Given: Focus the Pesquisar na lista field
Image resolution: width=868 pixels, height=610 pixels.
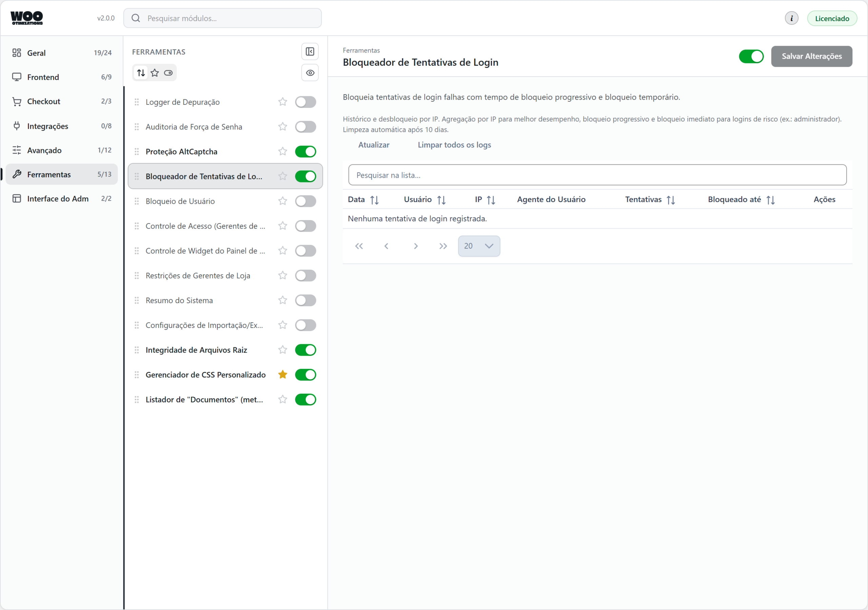Looking at the screenshot, I should click(x=597, y=175).
